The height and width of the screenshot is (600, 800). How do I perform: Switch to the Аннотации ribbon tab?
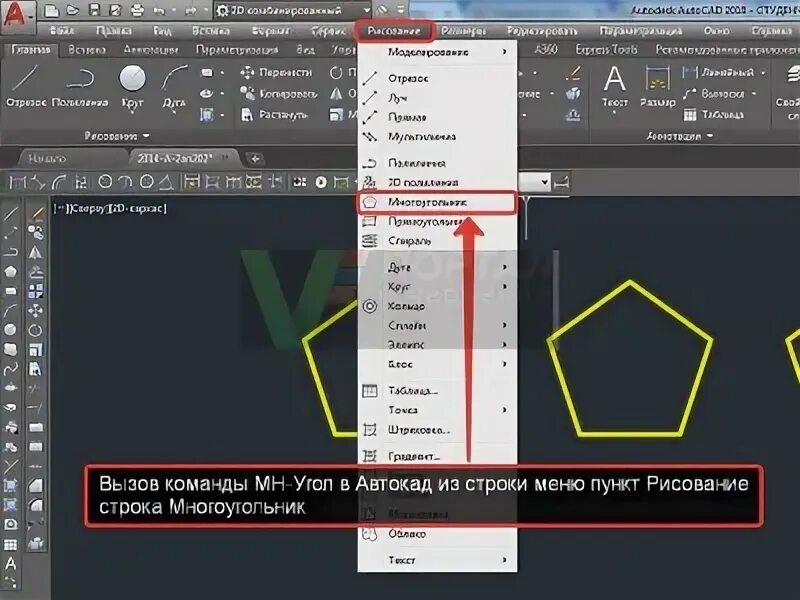[x=151, y=49]
